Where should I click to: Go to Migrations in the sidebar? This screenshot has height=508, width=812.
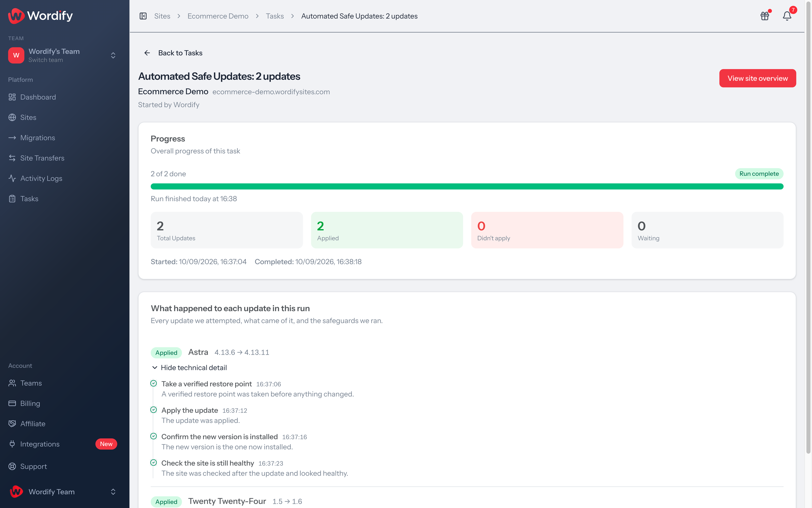coord(64,138)
